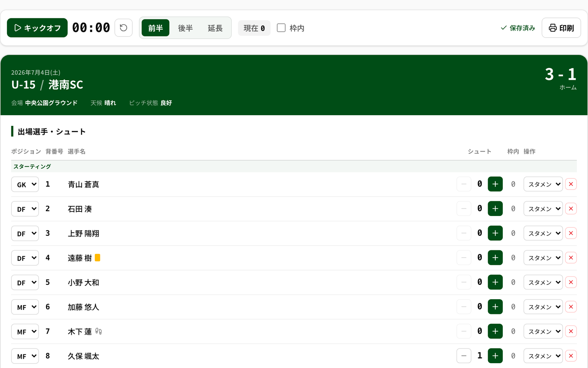Remove 青山 蒼真 from the lineup
The height and width of the screenshot is (368, 588).
pos(571,184)
